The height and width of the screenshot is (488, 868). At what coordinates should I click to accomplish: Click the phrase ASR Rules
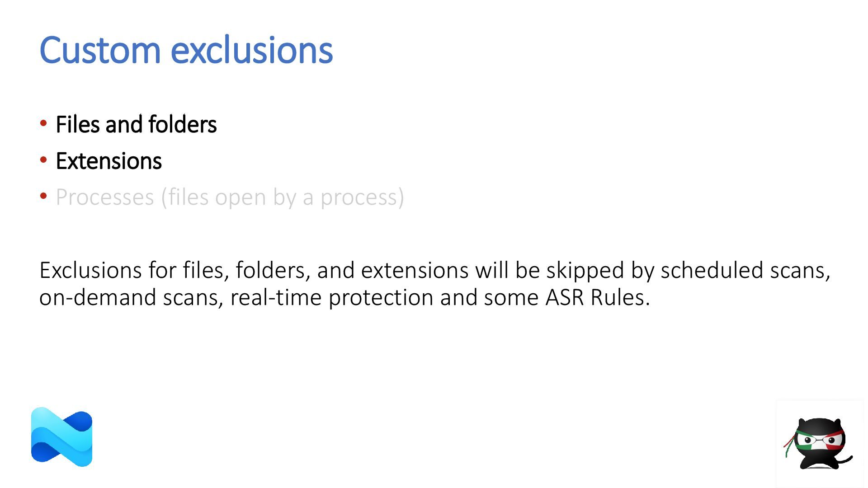click(597, 297)
